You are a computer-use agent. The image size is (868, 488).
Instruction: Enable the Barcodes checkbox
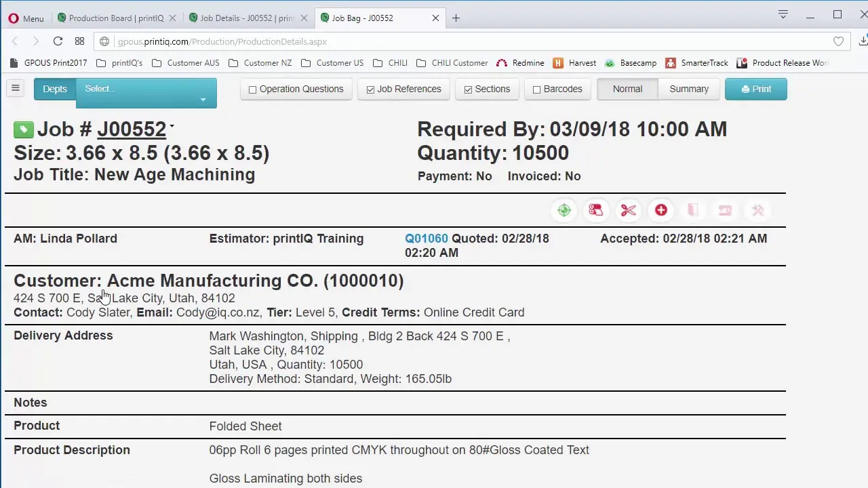(536, 89)
